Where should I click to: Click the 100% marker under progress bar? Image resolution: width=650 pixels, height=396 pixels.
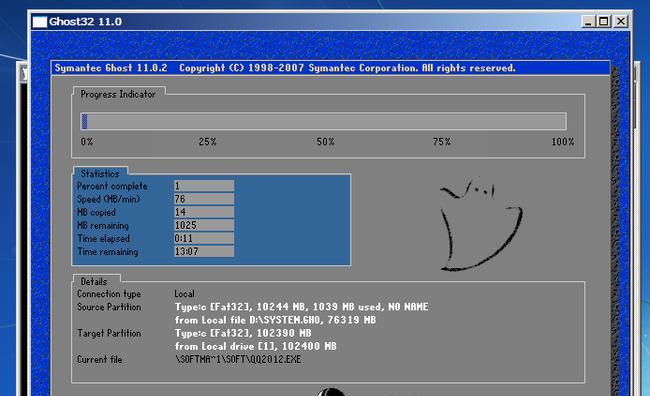click(x=563, y=142)
